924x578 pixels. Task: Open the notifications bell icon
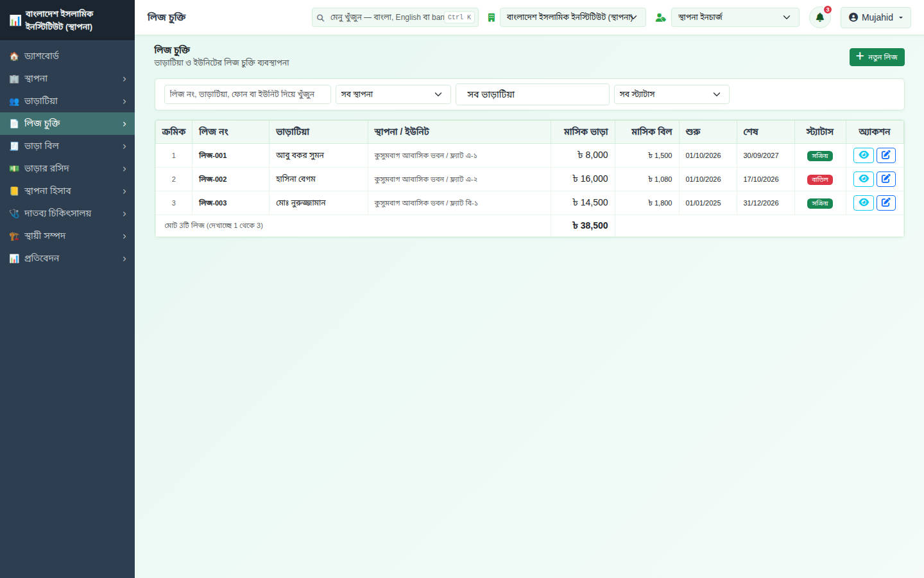pos(819,17)
